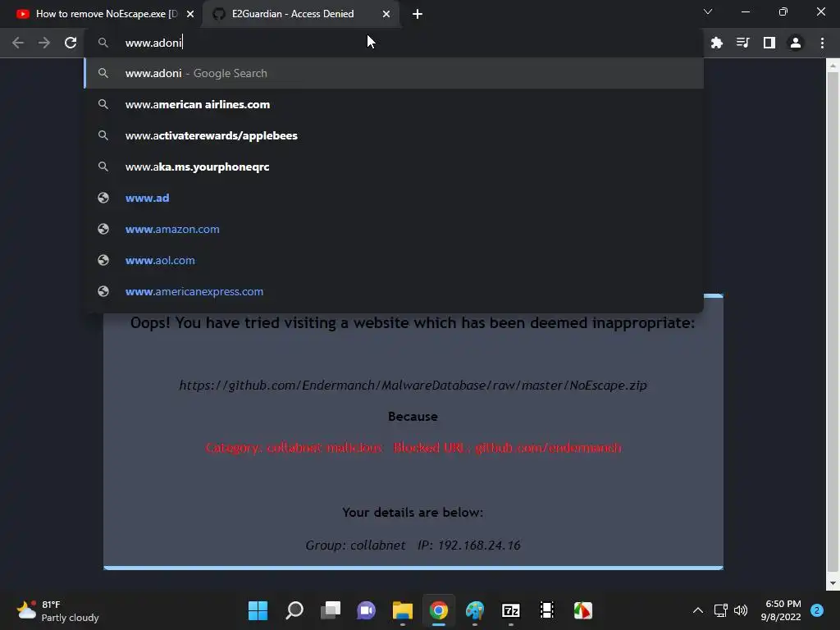Open the film strip video app on taskbar
The width and height of the screenshot is (840, 630).
click(x=547, y=610)
